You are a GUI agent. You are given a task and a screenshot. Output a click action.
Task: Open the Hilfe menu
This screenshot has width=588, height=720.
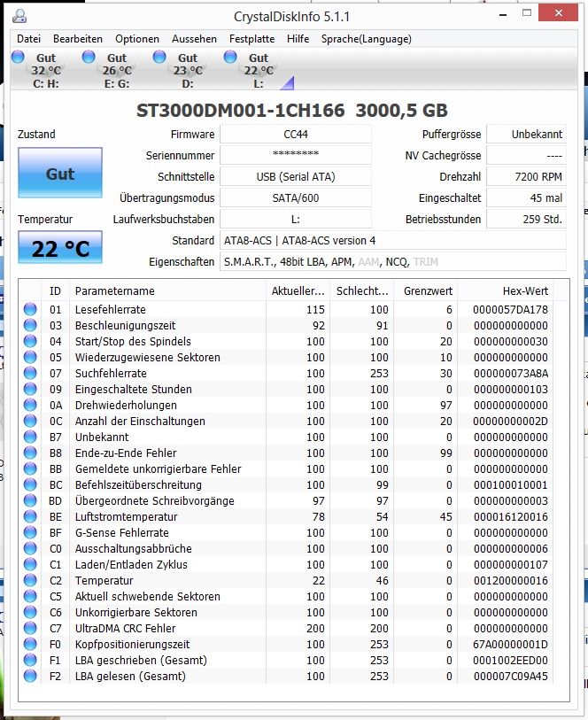pyautogui.click(x=298, y=39)
